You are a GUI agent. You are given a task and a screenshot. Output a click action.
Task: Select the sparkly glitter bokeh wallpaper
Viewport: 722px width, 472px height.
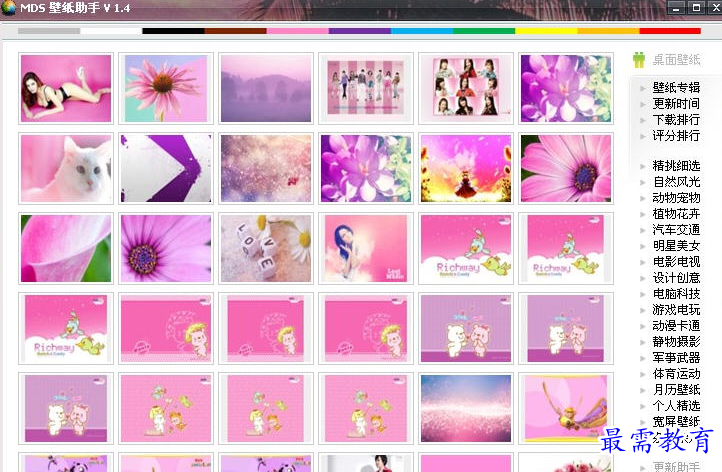pos(266,169)
